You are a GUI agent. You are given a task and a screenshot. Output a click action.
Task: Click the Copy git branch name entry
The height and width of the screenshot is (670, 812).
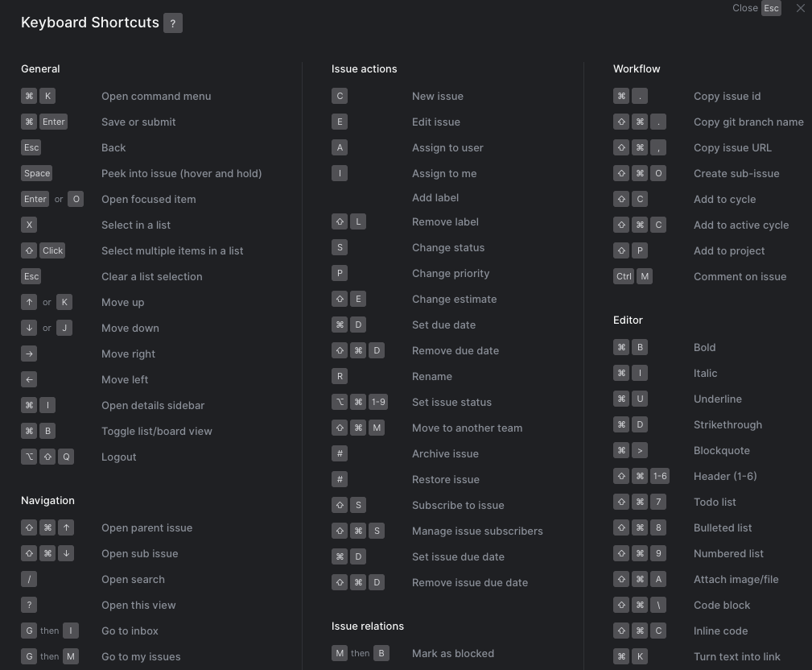click(x=748, y=122)
